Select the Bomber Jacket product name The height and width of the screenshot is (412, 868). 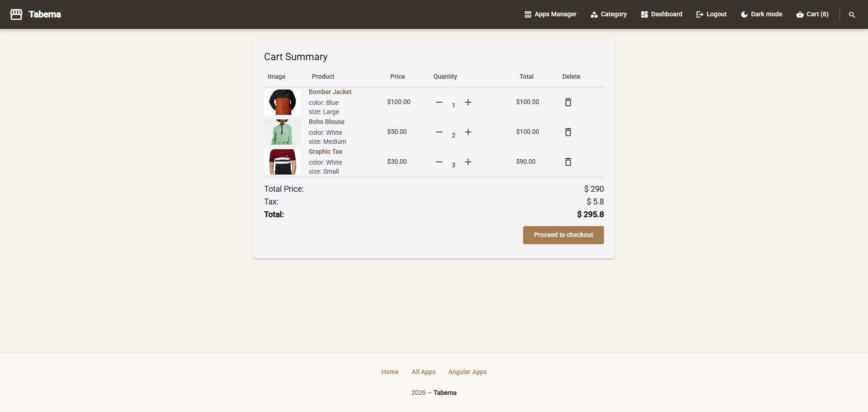click(330, 92)
